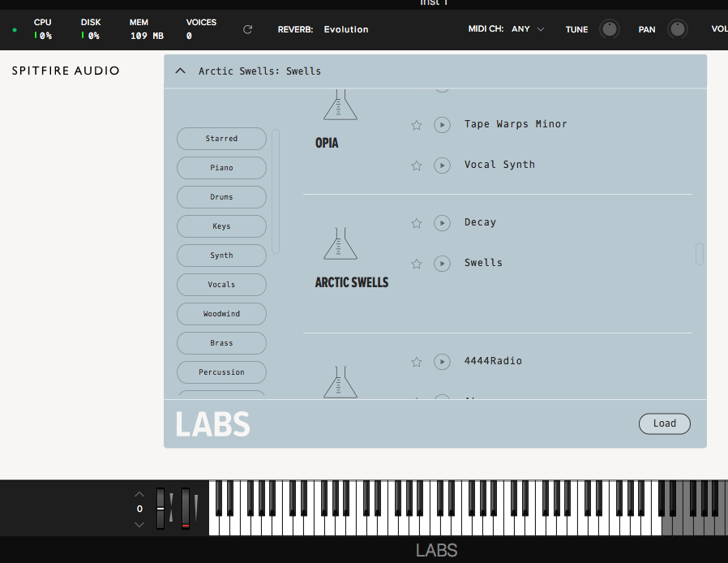
Task: Click the Load button
Action: coord(664,423)
